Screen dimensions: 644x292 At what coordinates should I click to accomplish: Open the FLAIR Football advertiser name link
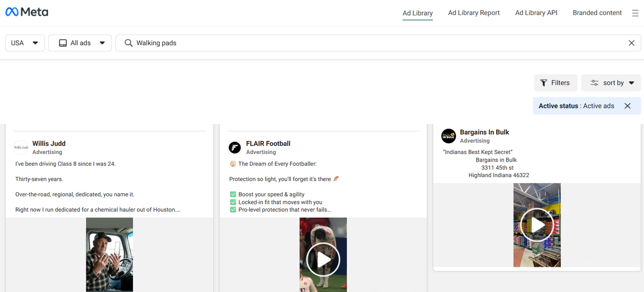pos(268,143)
